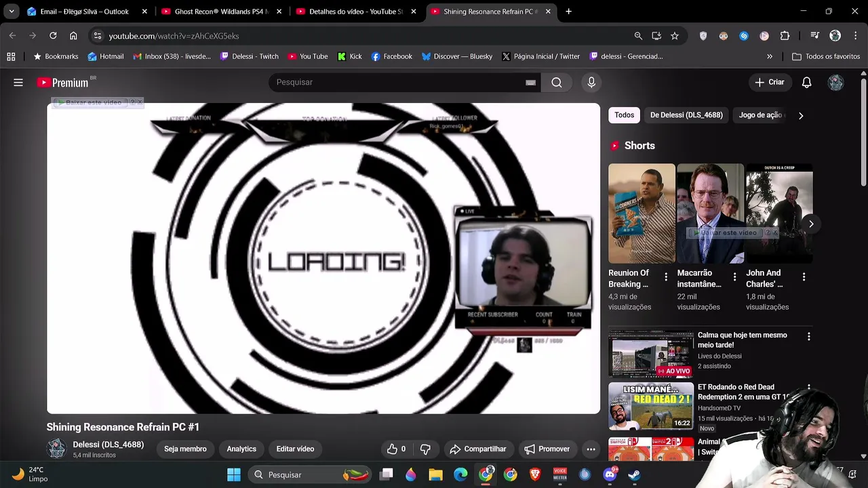The height and width of the screenshot is (488, 868).
Task: Close the Baixar este vídeo overlay
Action: click(x=140, y=102)
